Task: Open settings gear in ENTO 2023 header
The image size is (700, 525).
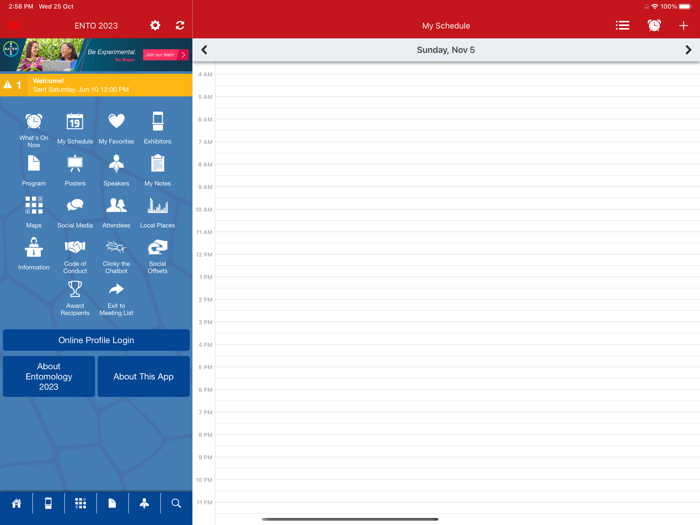Action: (155, 25)
